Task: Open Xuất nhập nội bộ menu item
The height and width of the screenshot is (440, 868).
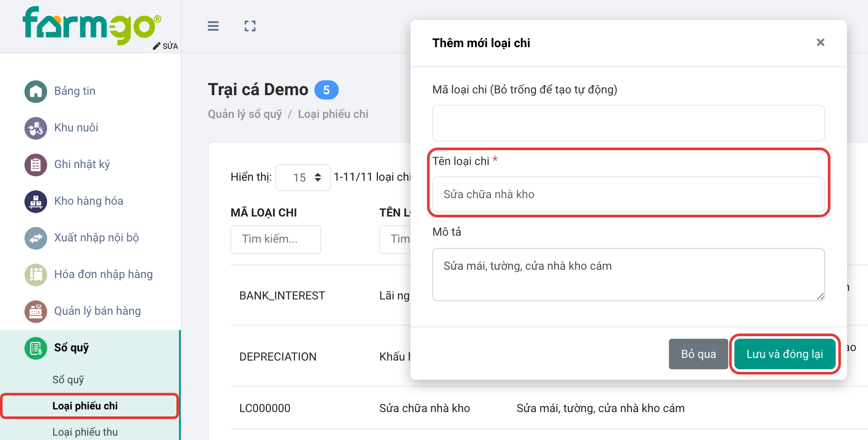Action: [x=96, y=237]
